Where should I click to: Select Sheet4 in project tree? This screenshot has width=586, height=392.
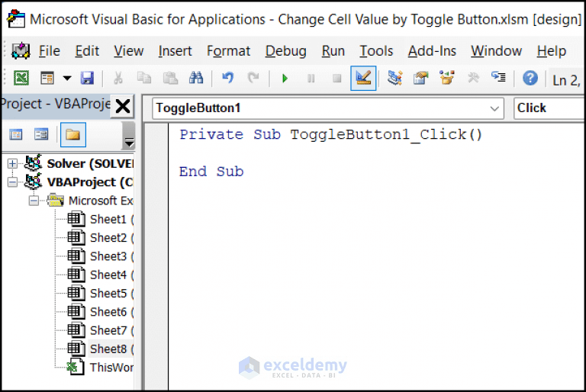(x=111, y=275)
